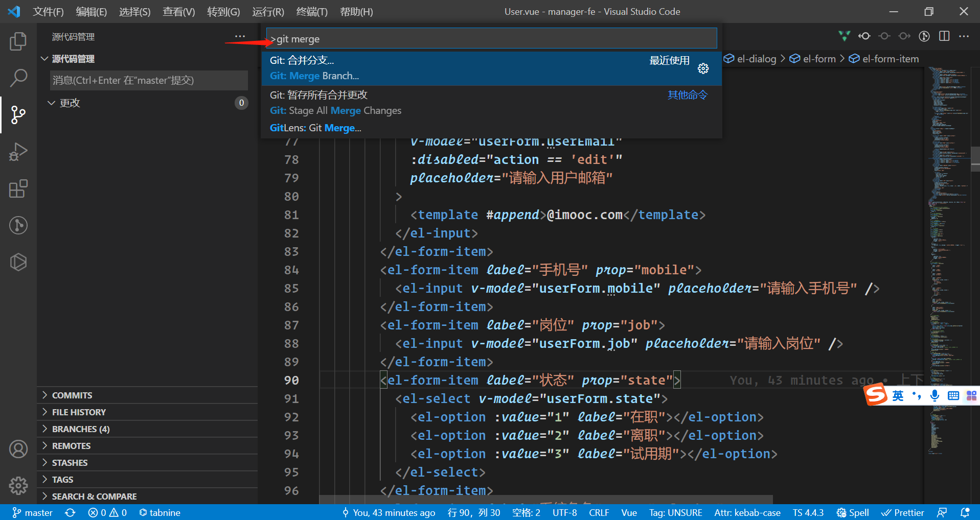
Task: Click the feedback icon in status bar
Action: pyautogui.click(x=942, y=512)
